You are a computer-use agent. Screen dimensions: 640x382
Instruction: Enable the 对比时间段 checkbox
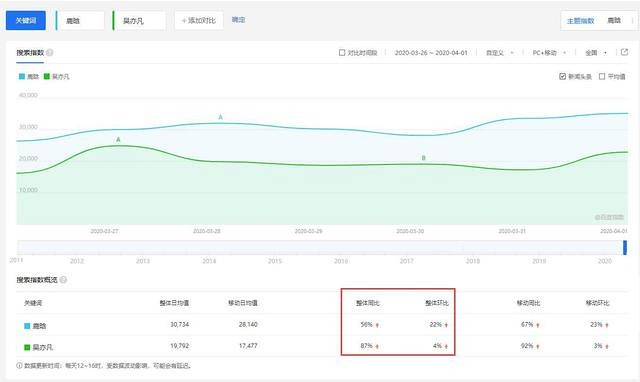point(342,53)
